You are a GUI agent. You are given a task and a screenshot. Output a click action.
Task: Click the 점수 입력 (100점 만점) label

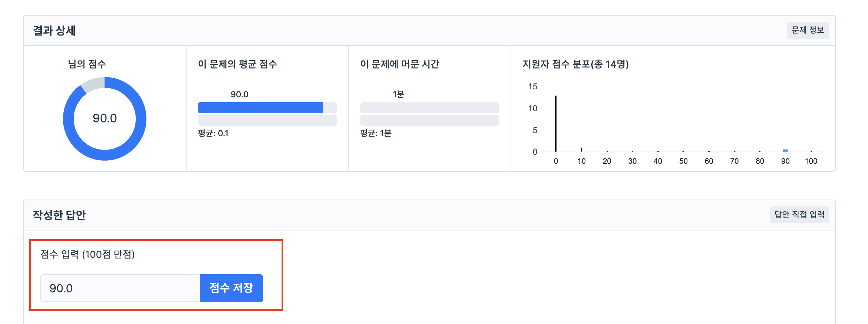tap(87, 254)
